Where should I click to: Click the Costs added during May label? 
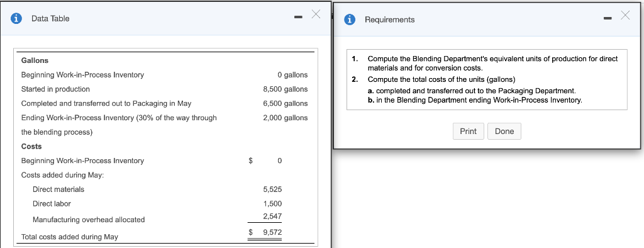(62, 175)
